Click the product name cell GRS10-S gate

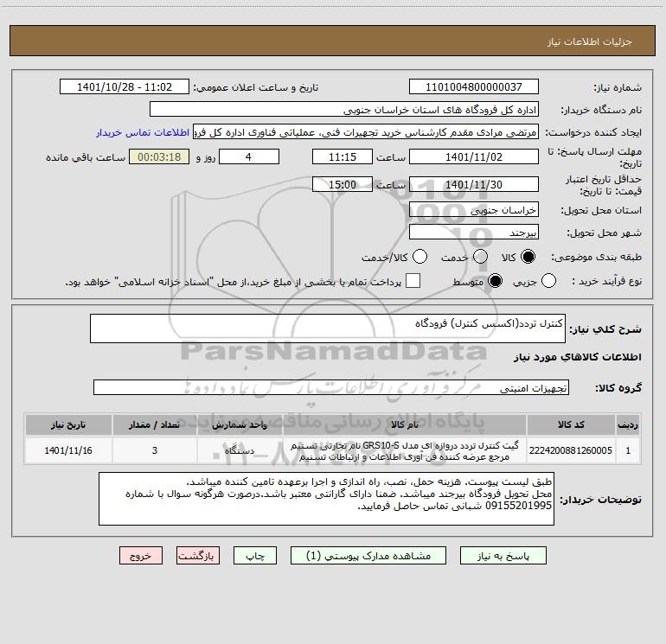pos(405,451)
